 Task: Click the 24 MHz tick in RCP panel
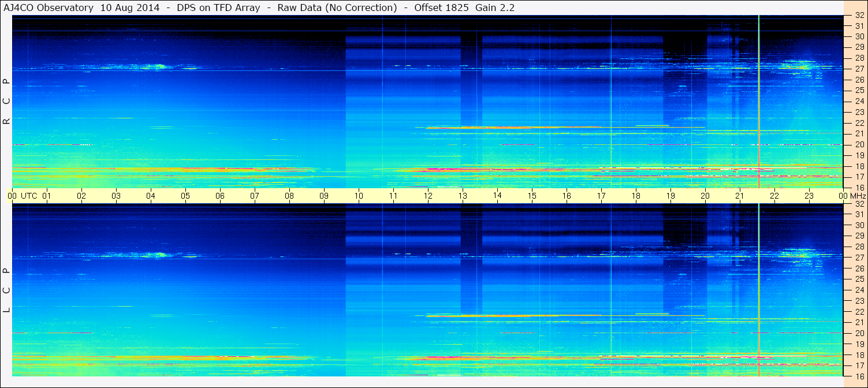(859, 102)
